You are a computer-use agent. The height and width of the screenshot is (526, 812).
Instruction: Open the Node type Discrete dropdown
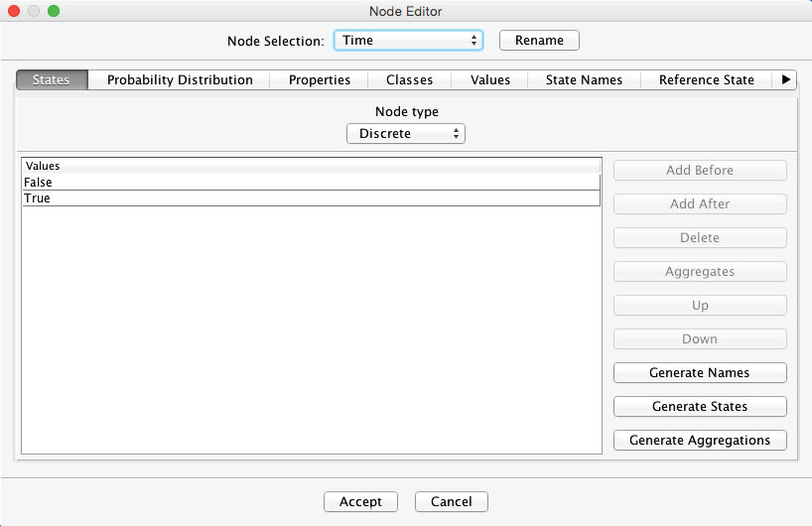(405, 134)
